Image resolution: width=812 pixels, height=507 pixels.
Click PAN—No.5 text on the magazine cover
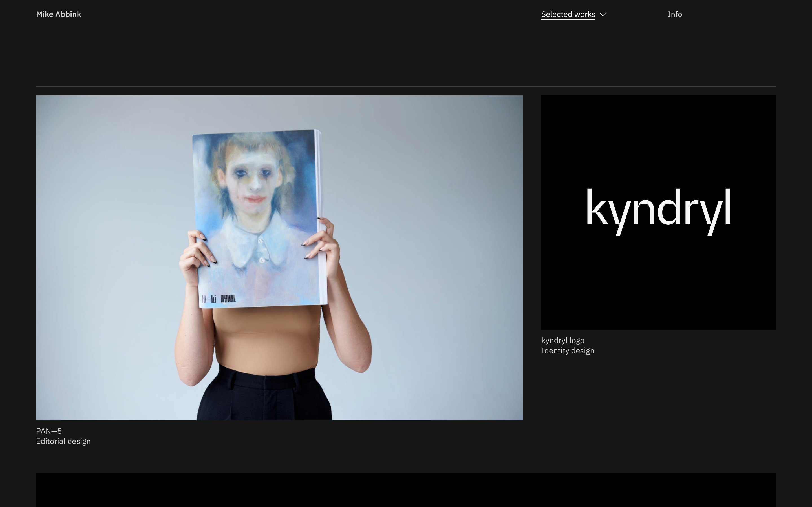tap(209, 299)
